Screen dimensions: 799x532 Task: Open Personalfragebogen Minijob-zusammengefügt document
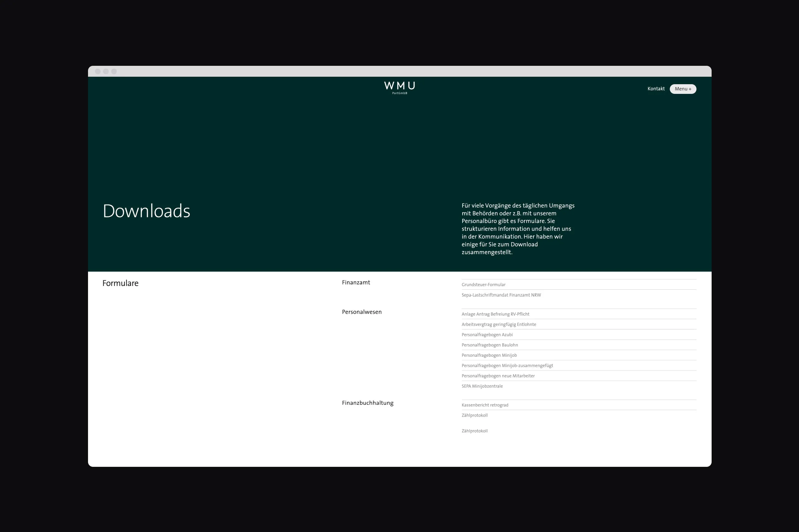click(507, 365)
